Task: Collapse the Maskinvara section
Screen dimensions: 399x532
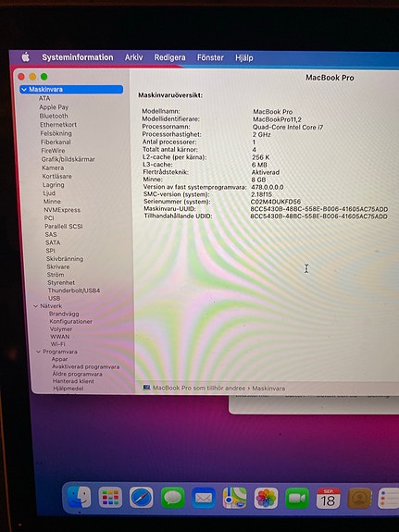Action: click(24, 90)
